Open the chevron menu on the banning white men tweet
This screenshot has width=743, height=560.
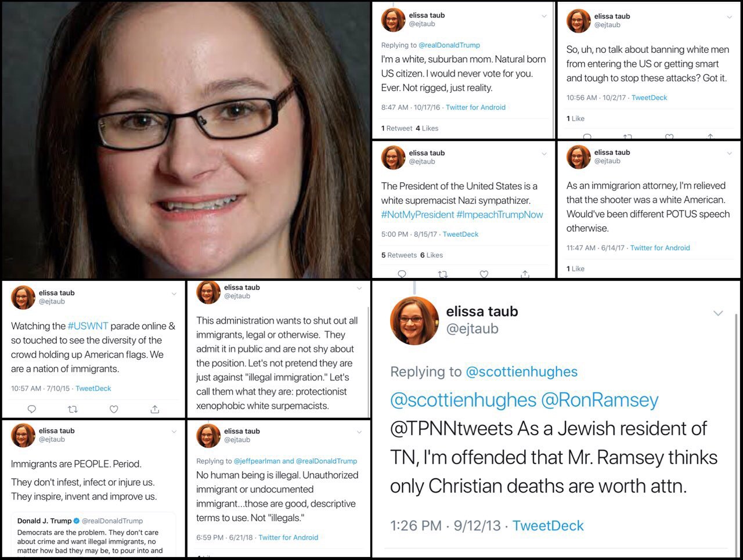point(730,17)
